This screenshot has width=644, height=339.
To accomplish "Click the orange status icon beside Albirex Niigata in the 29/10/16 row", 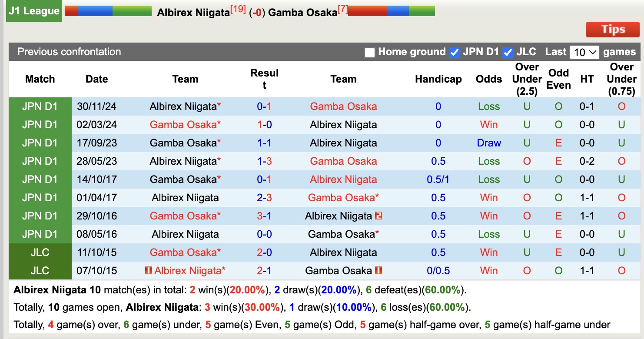I will 378,216.
